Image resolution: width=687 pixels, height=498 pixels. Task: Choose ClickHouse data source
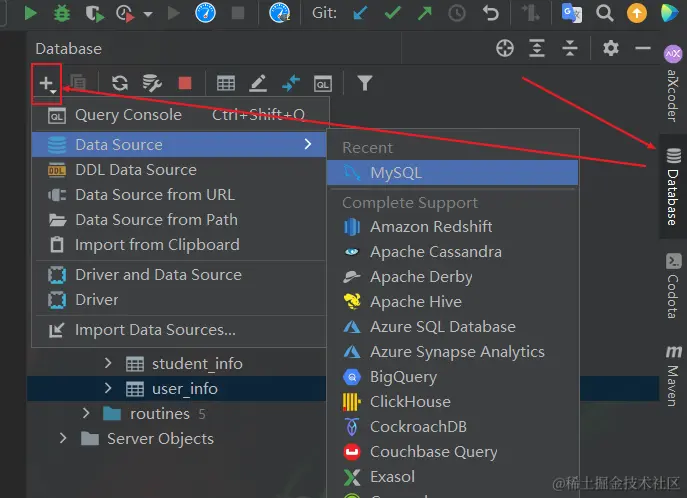pyautogui.click(x=453, y=402)
